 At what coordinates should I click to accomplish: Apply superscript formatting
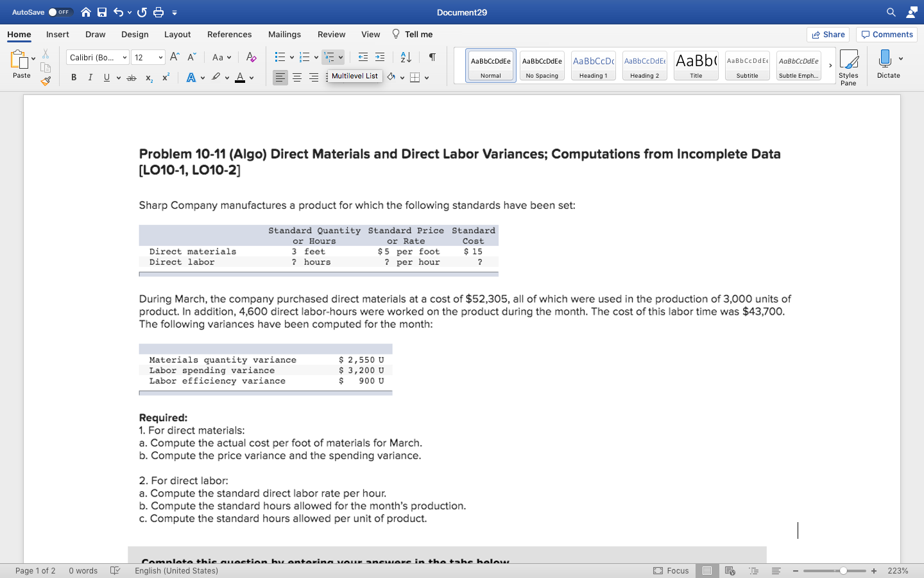[166, 78]
